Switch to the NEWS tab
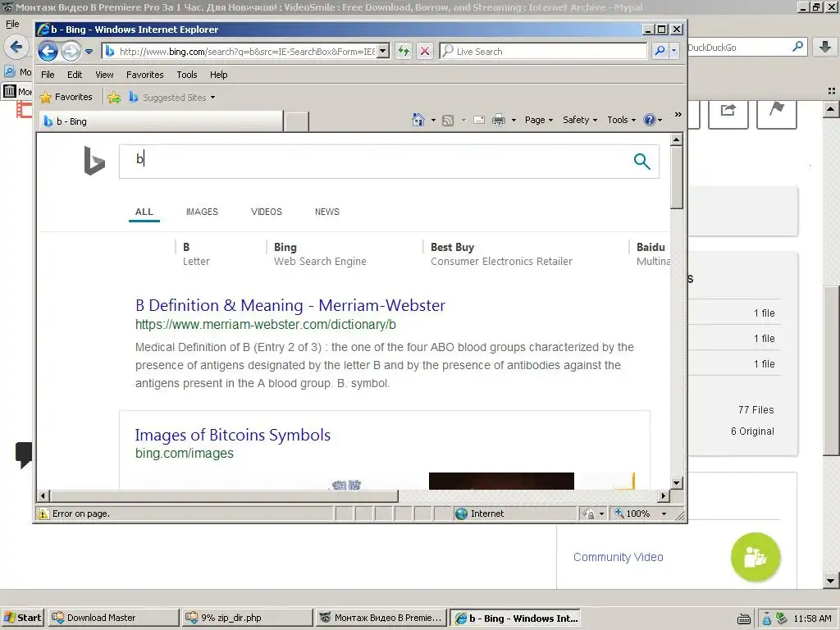 pyautogui.click(x=326, y=212)
